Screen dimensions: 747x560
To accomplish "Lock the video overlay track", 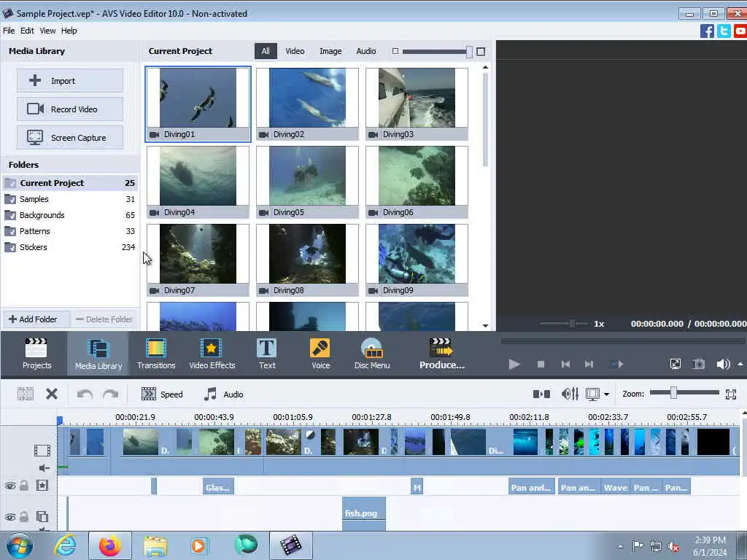I will [x=24, y=517].
